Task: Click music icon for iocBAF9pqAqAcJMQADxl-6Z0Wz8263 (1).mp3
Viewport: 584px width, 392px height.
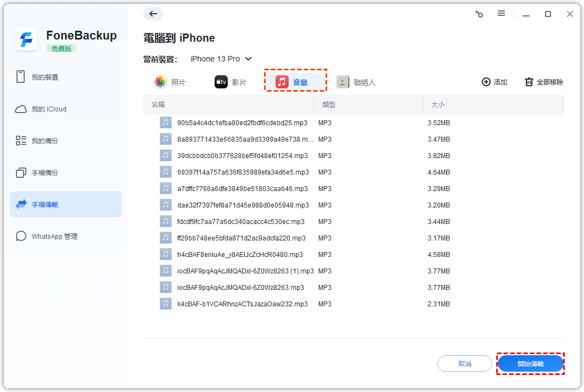Action: click(x=166, y=271)
